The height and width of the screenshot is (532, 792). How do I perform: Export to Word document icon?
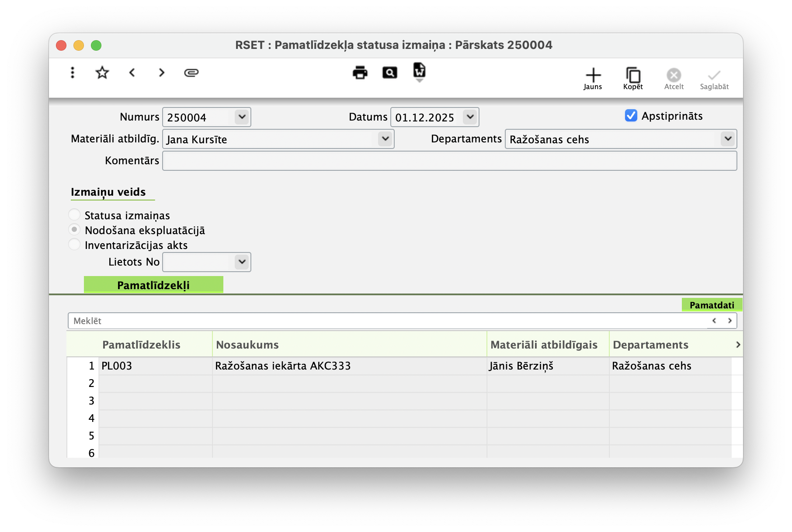coord(419,71)
